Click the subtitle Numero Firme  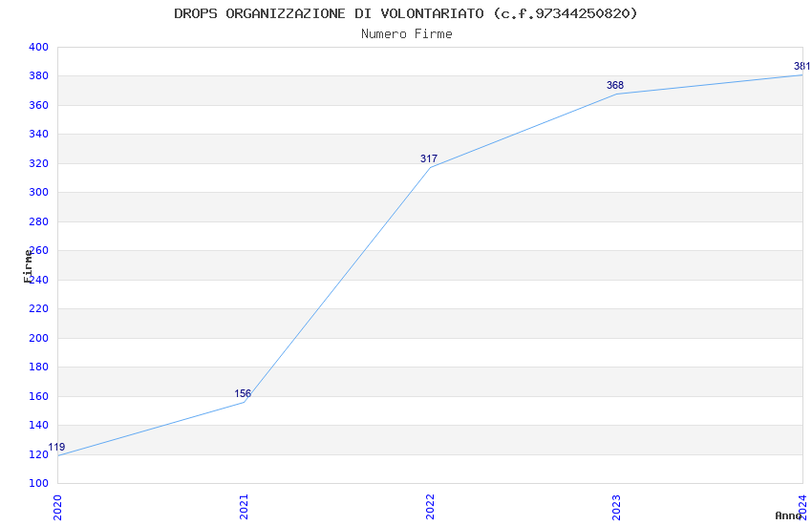pyautogui.click(x=407, y=34)
